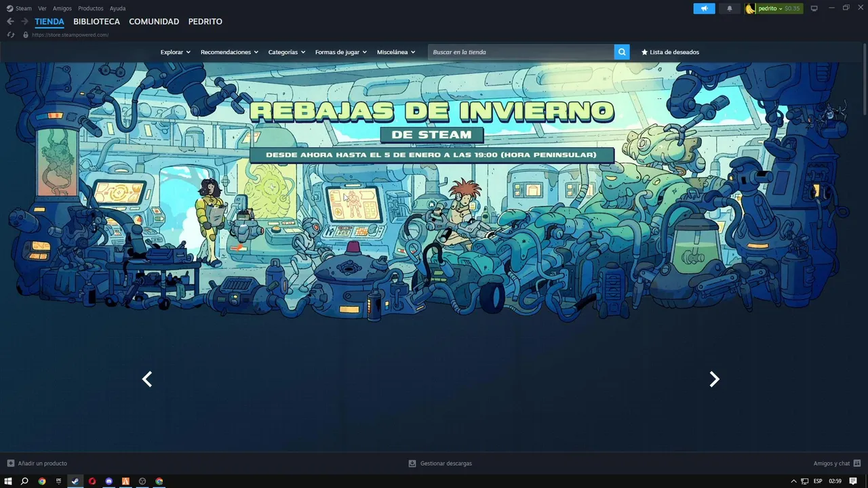Open the Ayuda menu
The width and height of the screenshot is (868, 488).
pyautogui.click(x=117, y=8)
